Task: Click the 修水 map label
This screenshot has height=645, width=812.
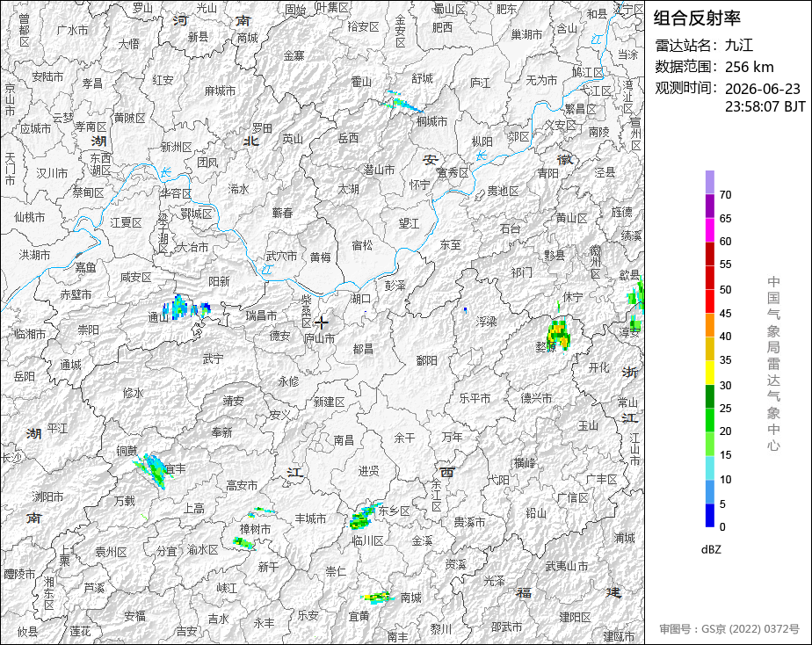Action: 133,393
